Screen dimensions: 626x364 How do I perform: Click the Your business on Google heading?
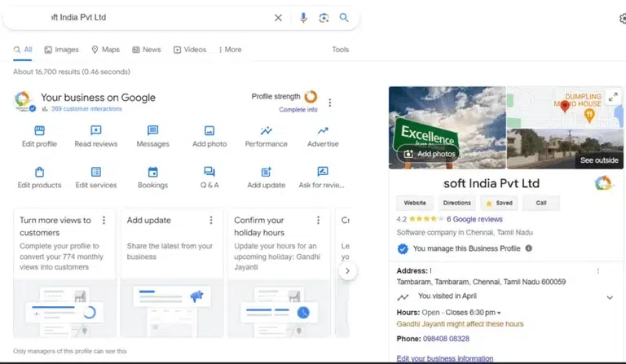coord(98,97)
